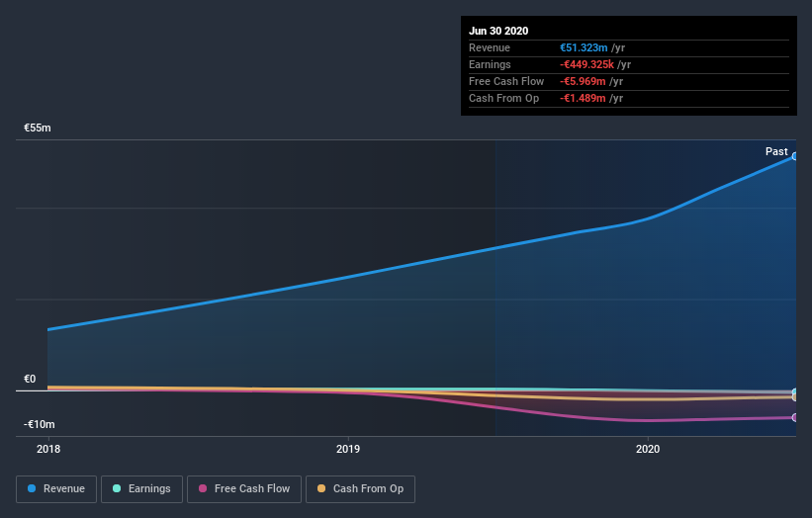Click the -€10m y-axis label
This screenshot has width=812, height=518.
[39, 424]
